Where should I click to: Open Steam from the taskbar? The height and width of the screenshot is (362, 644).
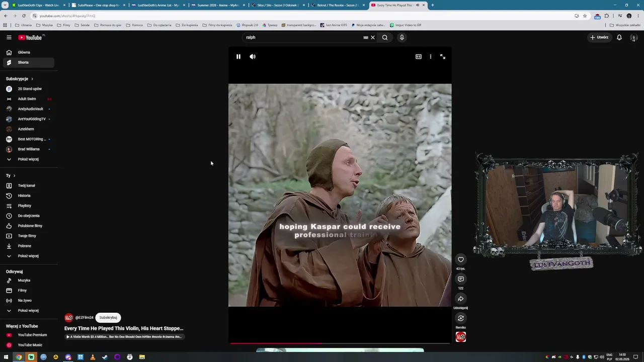105,357
